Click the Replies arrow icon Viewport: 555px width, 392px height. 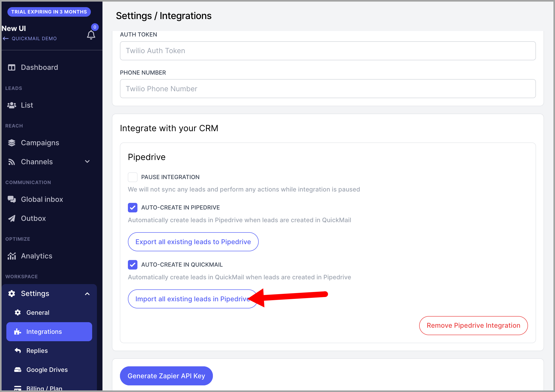18,351
